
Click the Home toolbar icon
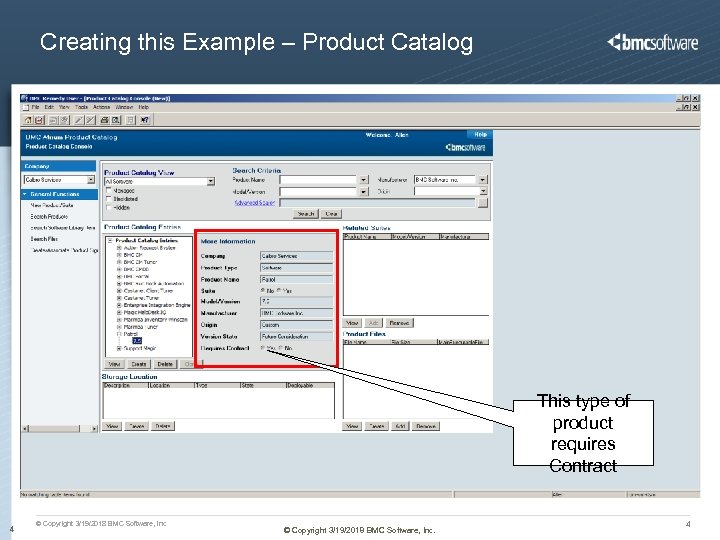[x=28, y=120]
